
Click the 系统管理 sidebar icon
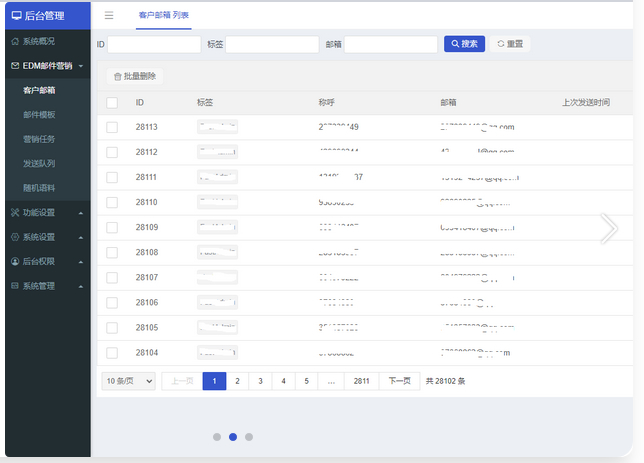point(14,286)
